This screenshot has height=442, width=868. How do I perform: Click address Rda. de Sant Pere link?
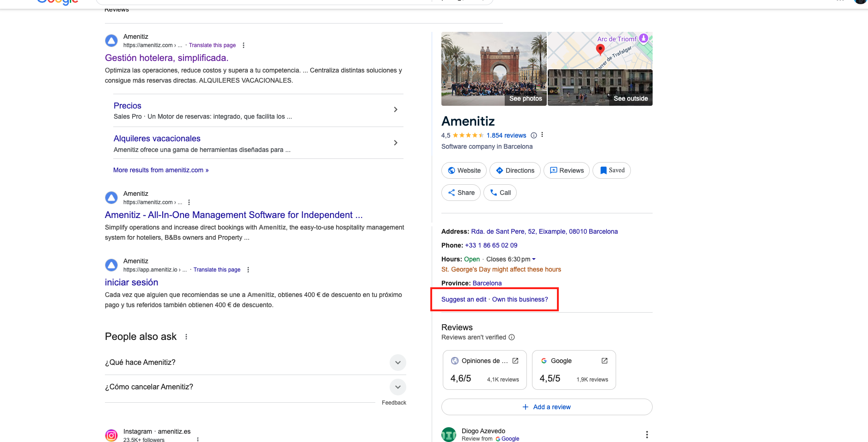544,231
